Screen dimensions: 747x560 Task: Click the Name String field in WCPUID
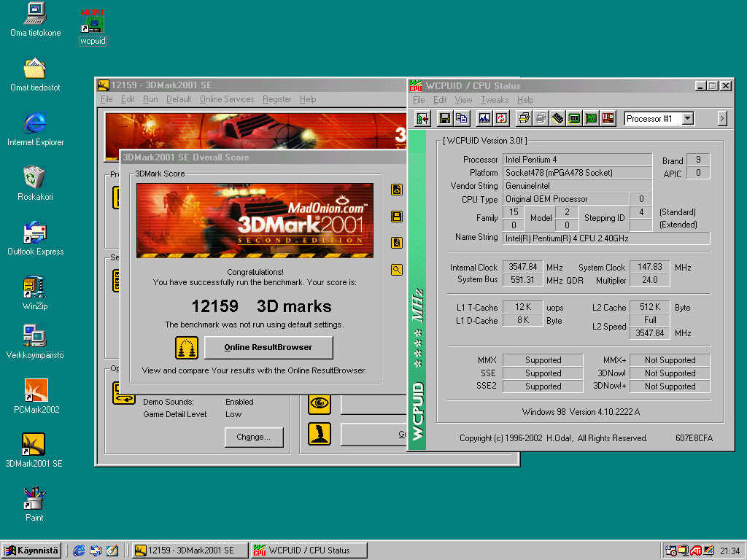point(606,238)
